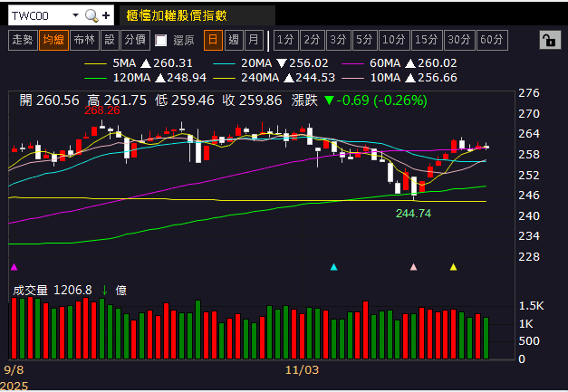Click the 高 261.75 high price
568x392 pixels.
point(117,100)
